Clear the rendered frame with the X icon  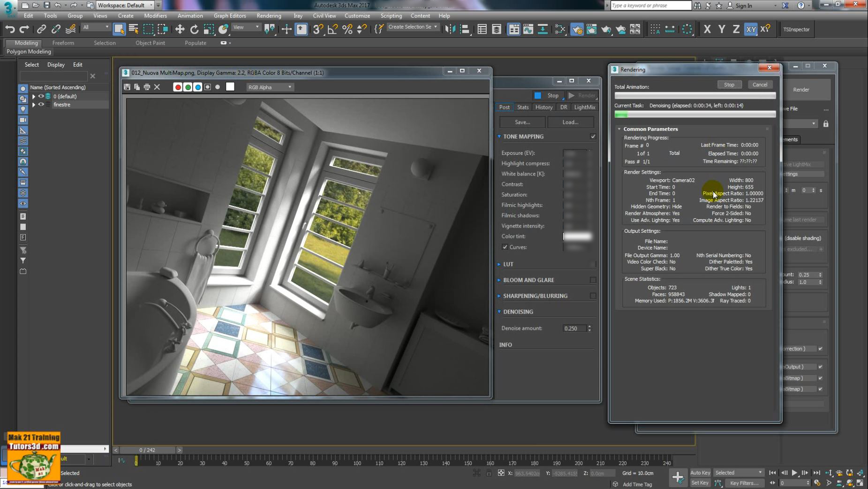point(157,87)
